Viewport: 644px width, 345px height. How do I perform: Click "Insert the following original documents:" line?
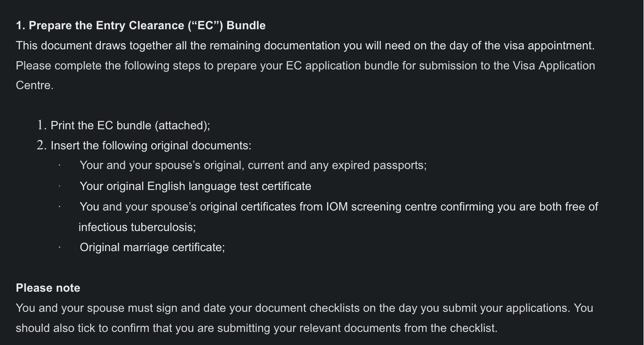[151, 146]
